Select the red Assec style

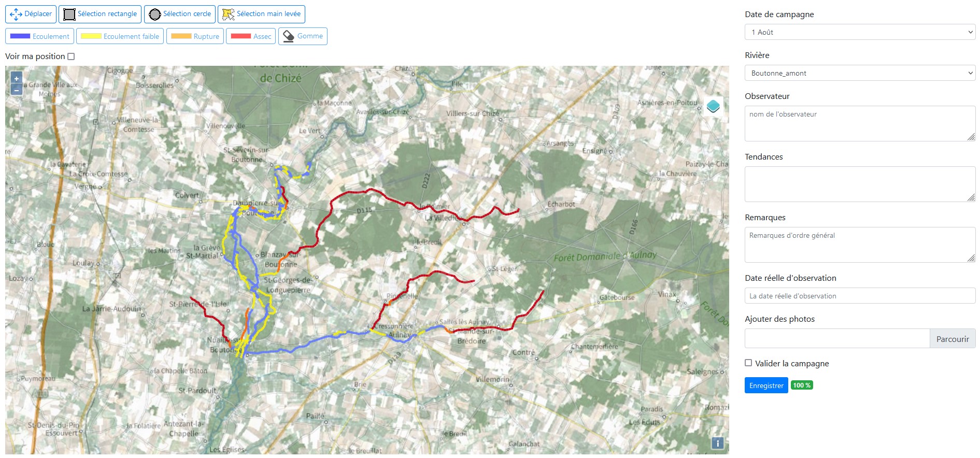pyautogui.click(x=251, y=36)
